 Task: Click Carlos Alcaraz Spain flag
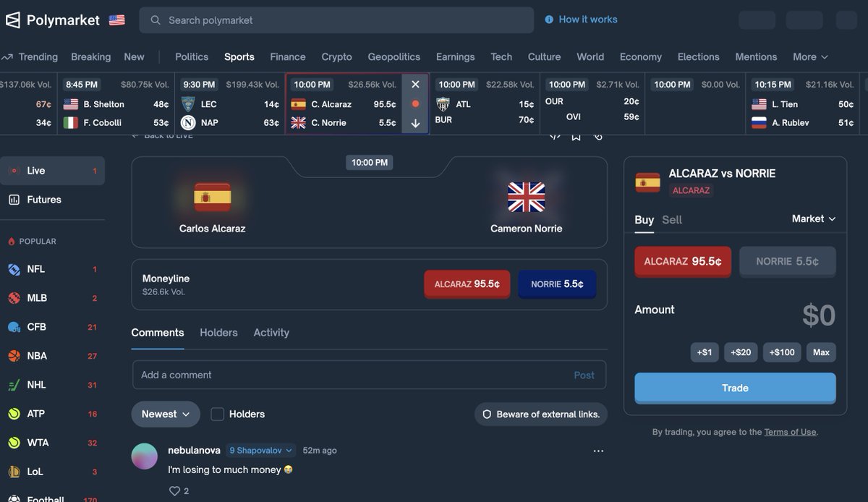(213, 197)
